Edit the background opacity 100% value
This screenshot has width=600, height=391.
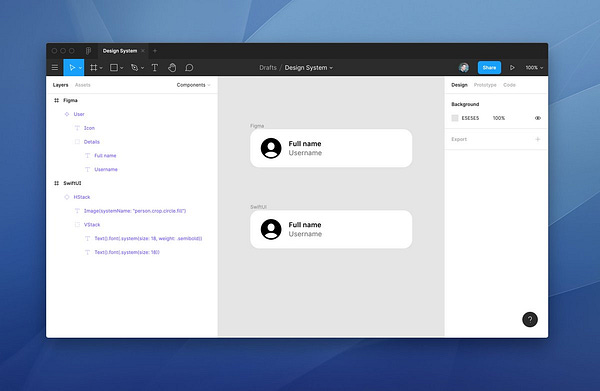(499, 118)
